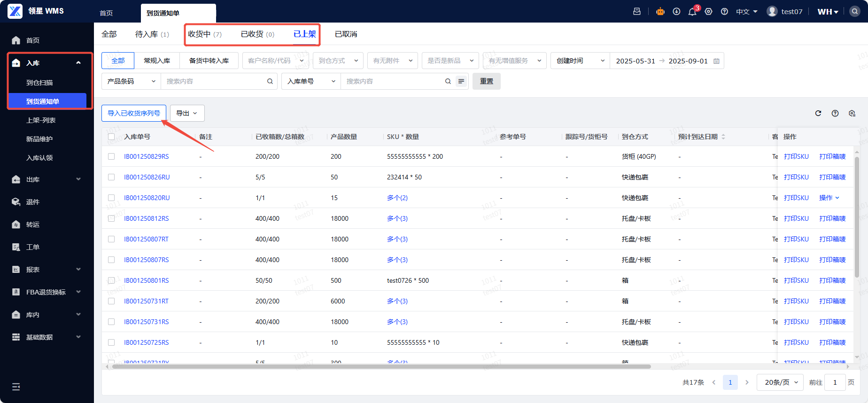This screenshot has width=868, height=403.
Task: Open the help question-mark icon above the table
Action: coord(835,113)
